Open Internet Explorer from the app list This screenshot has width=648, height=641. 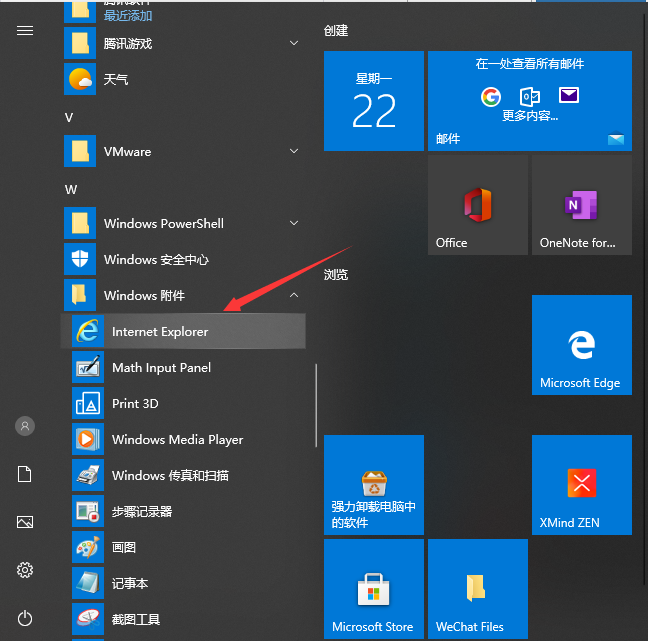coord(160,332)
